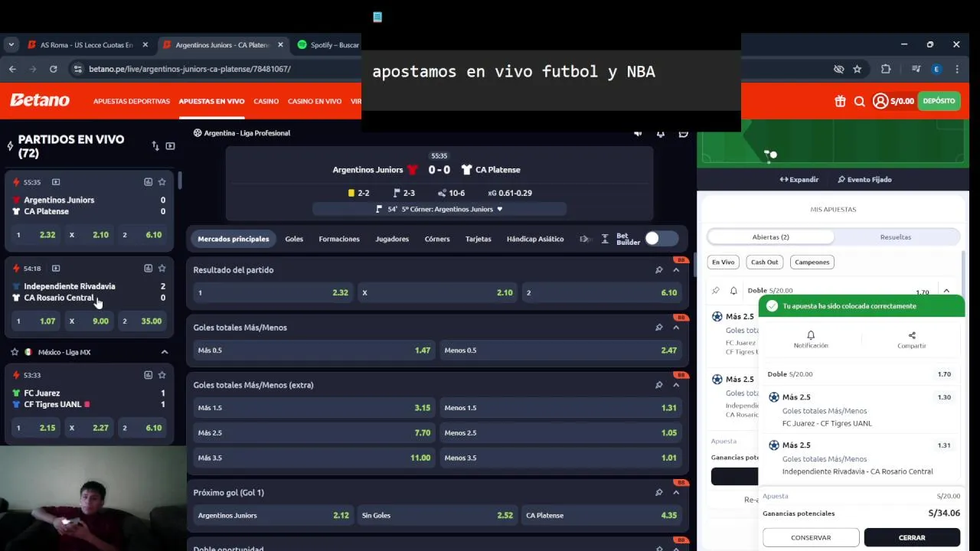Collapse the México - Liga MX section

[x=164, y=352]
